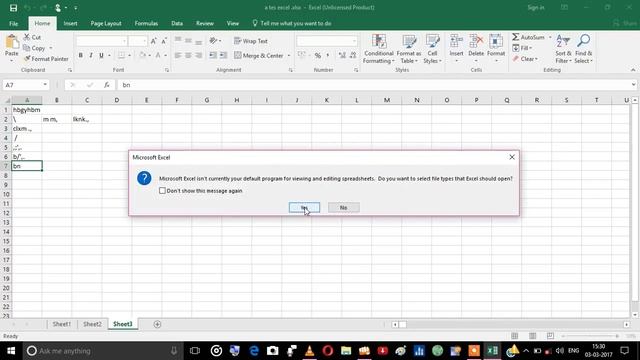
Task: Open Opera browser from taskbar
Action: click(x=327, y=351)
